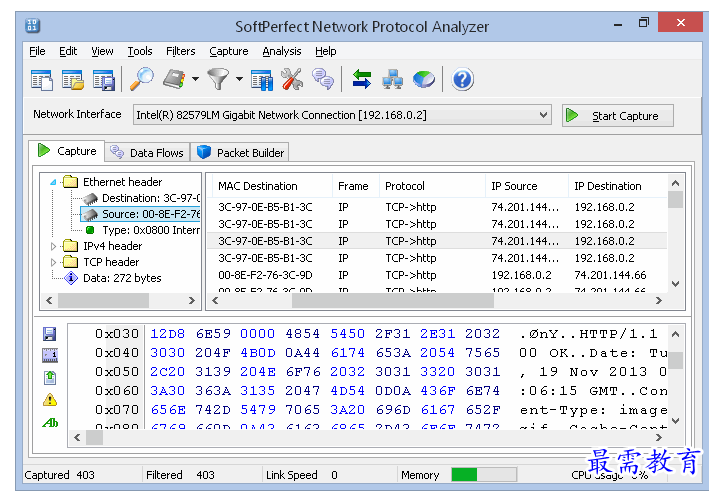Click hex value 4854 in hex dump
This screenshot has height=493, width=709.
(x=303, y=334)
